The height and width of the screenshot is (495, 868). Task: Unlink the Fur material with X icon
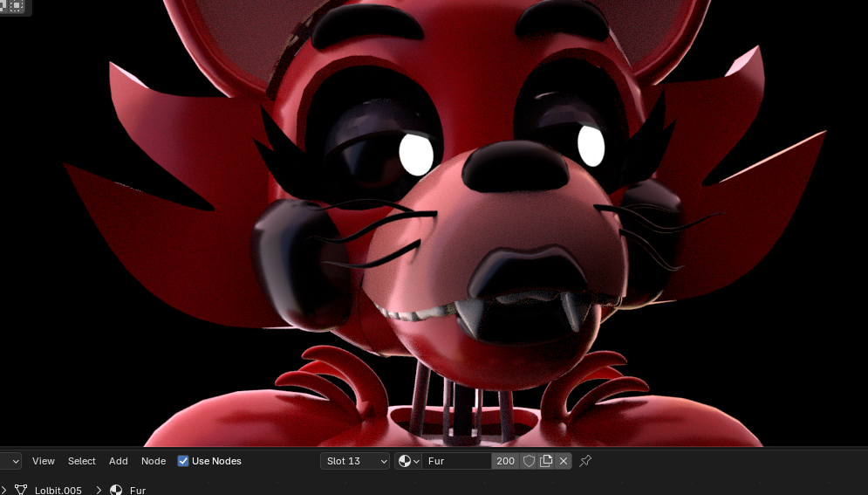click(x=564, y=461)
